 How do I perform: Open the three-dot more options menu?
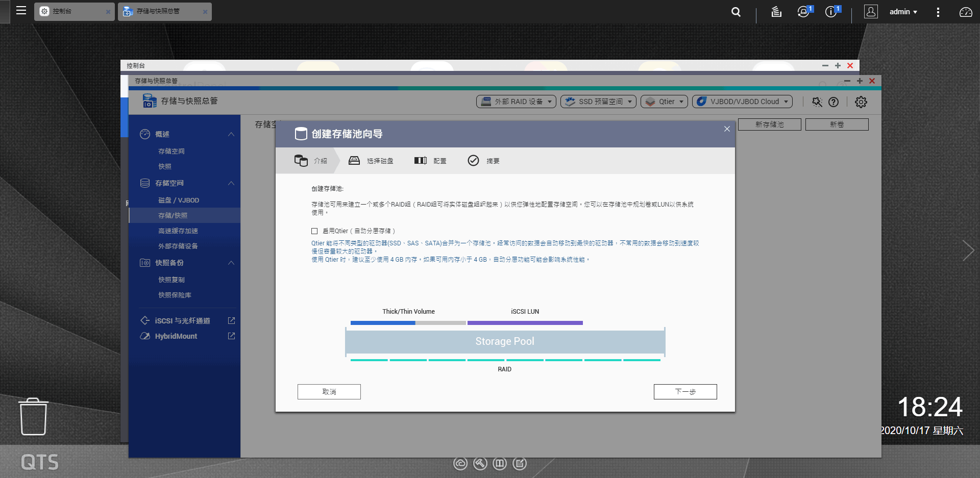[x=938, y=12]
